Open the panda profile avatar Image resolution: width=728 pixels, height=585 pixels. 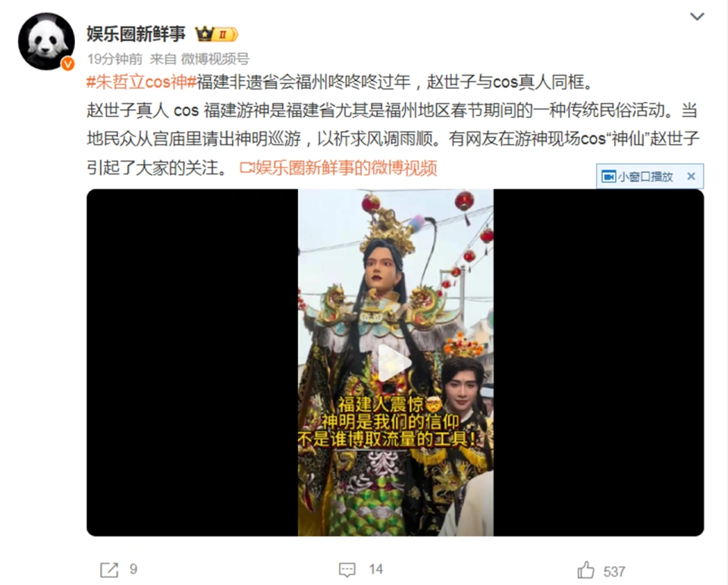click(x=46, y=42)
